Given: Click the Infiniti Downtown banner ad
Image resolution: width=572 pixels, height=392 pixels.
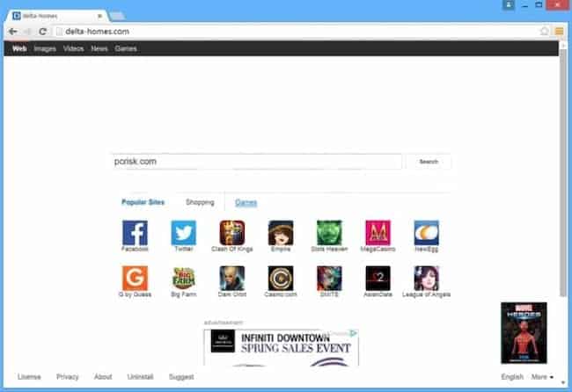Looking at the screenshot, I should (282, 348).
